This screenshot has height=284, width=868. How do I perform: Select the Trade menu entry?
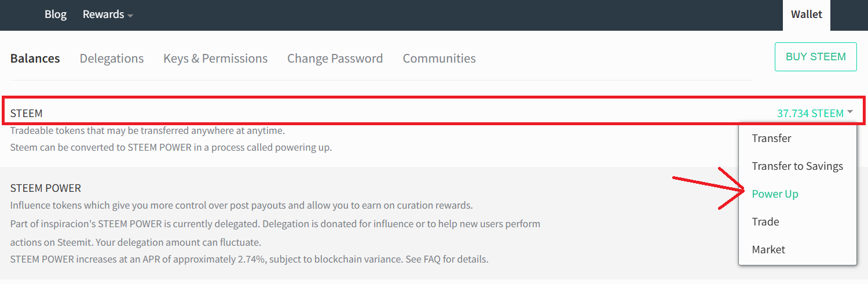pyautogui.click(x=765, y=222)
